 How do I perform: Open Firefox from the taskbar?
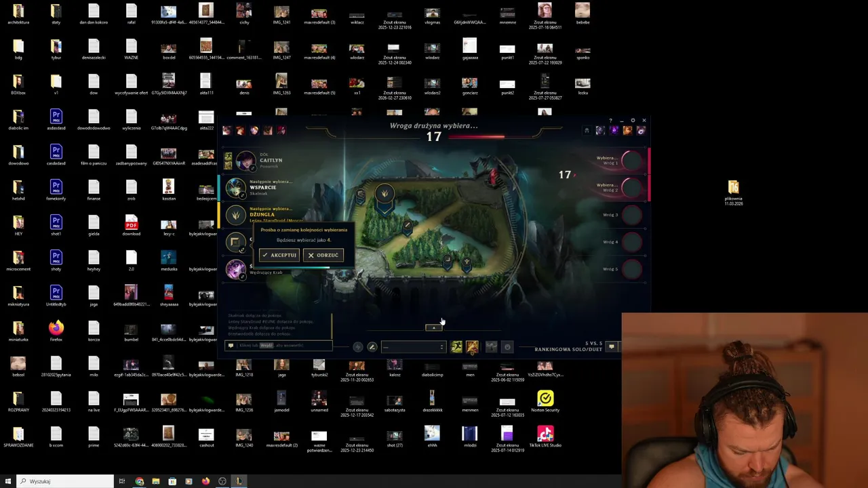(x=205, y=481)
